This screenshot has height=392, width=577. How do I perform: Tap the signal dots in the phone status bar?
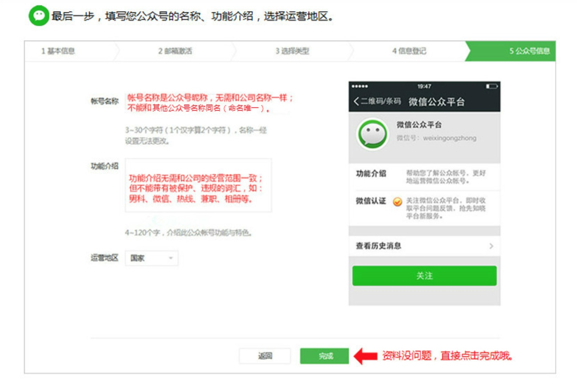click(360, 86)
